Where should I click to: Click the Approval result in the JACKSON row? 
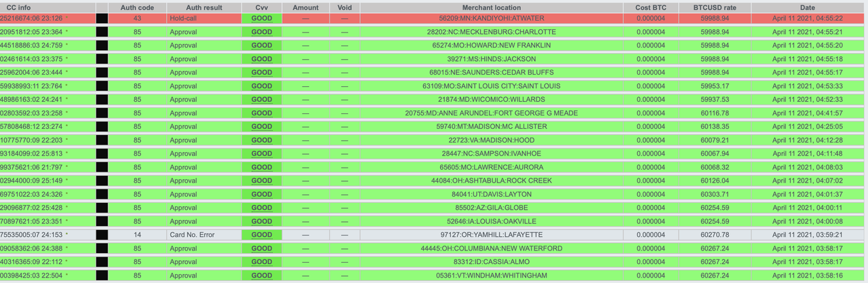click(184, 59)
